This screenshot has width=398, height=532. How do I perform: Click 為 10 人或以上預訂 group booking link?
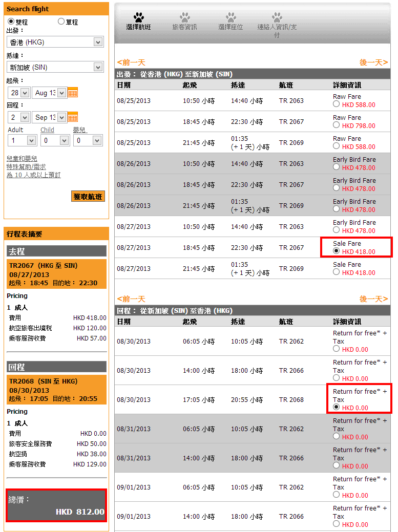33,175
